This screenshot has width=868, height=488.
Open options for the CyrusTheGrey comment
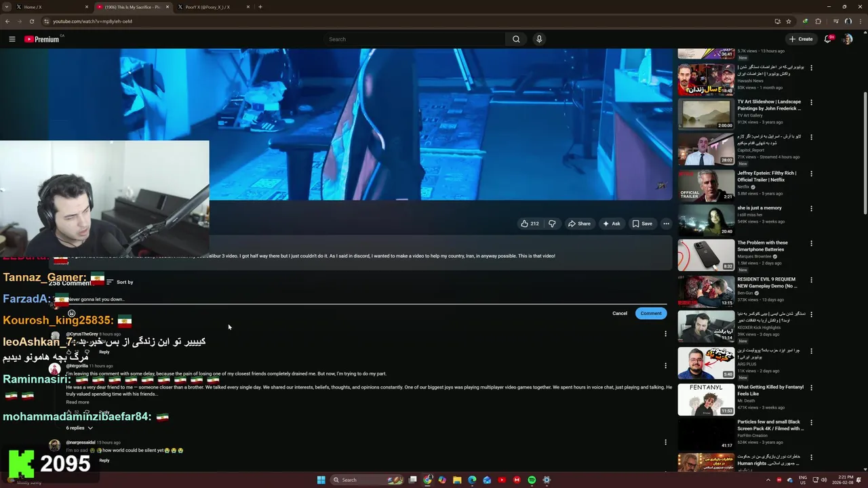tap(665, 333)
